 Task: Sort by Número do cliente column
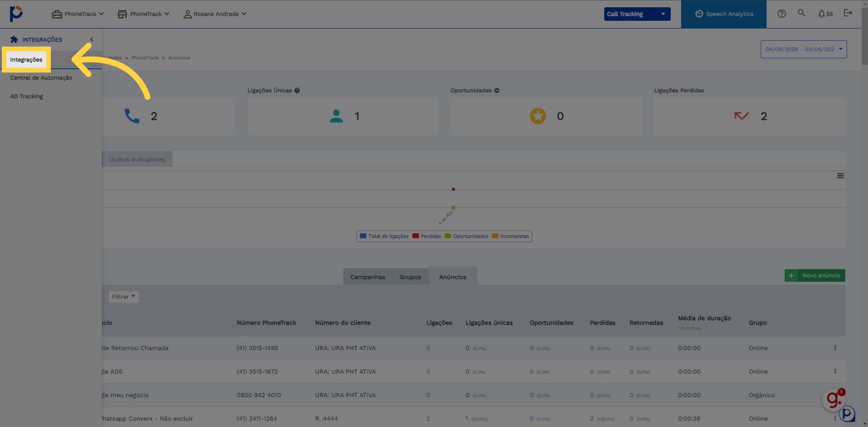343,323
